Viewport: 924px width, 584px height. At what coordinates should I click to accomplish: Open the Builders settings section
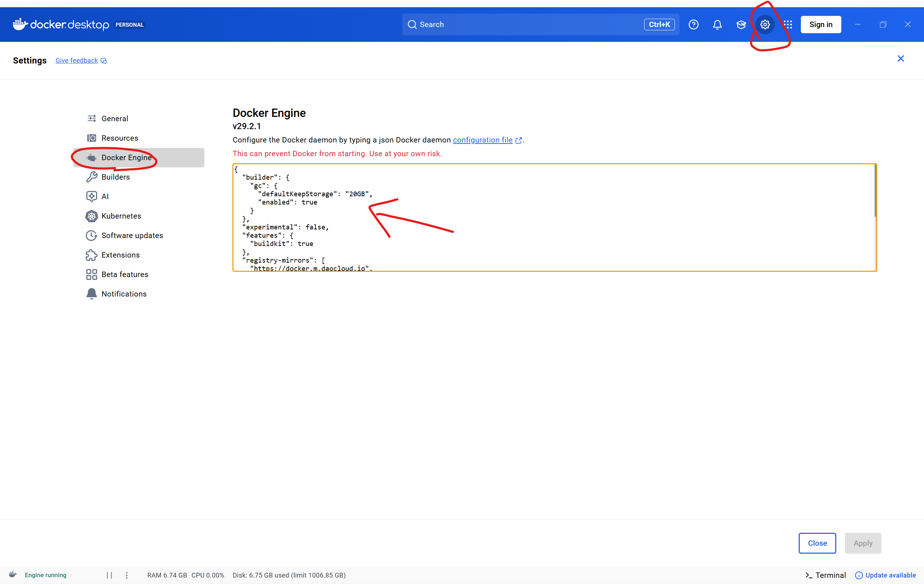(116, 177)
